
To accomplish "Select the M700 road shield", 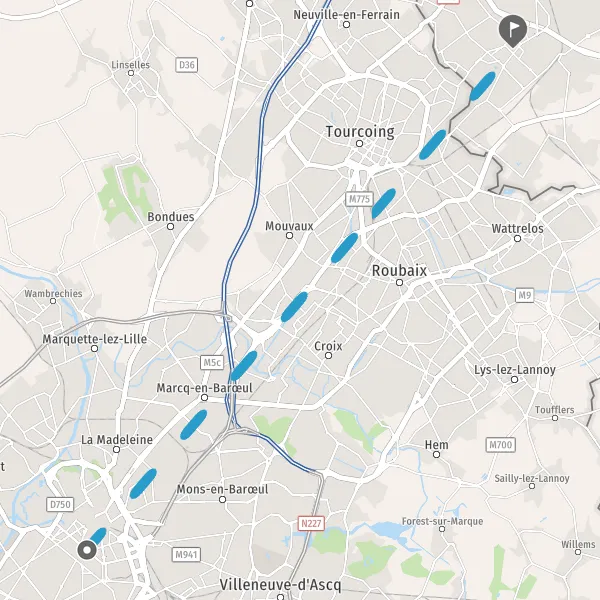I will (501, 445).
